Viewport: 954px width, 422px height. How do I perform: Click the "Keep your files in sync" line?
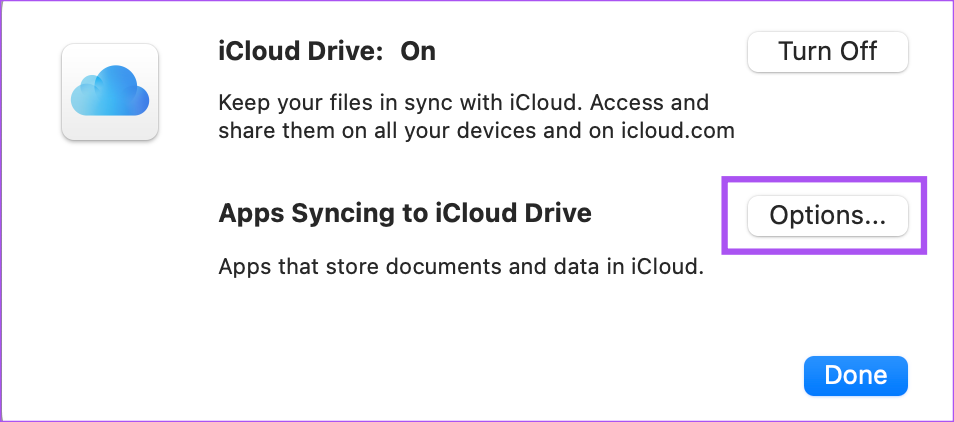463,103
